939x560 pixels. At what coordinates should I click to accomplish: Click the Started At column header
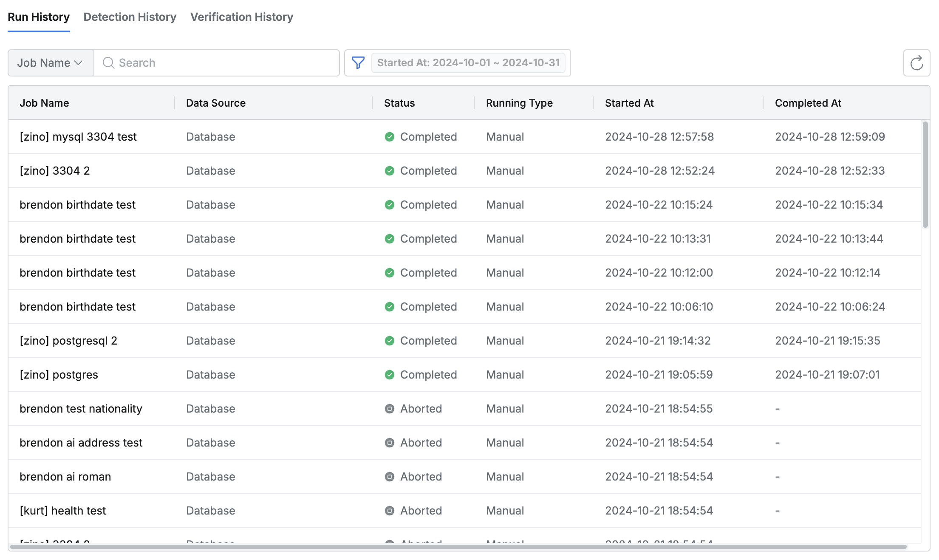coord(629,103)
